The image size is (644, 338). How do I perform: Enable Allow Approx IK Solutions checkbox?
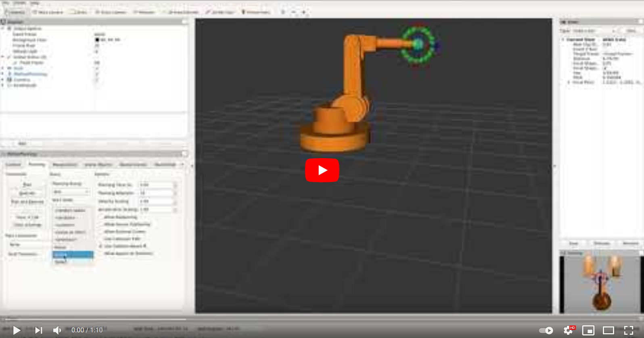101,254
